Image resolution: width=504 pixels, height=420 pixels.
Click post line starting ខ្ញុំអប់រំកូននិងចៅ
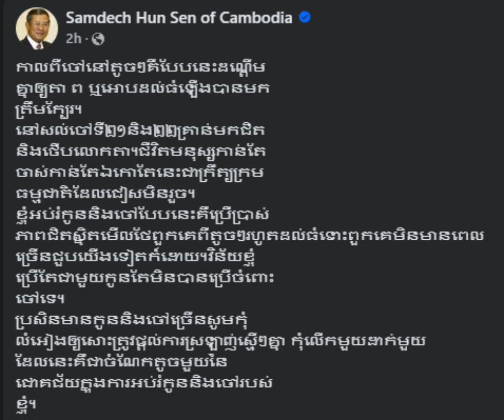coord(143,215)
